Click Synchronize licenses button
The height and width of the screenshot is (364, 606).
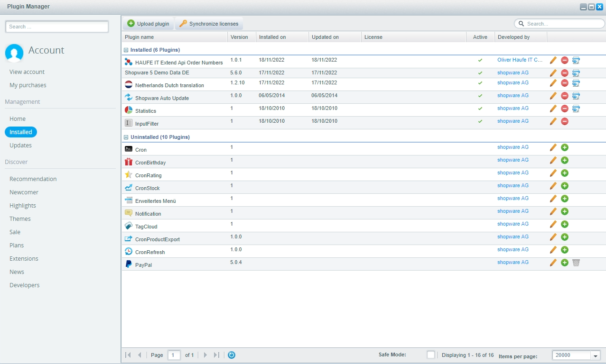(x=209, y=24)
